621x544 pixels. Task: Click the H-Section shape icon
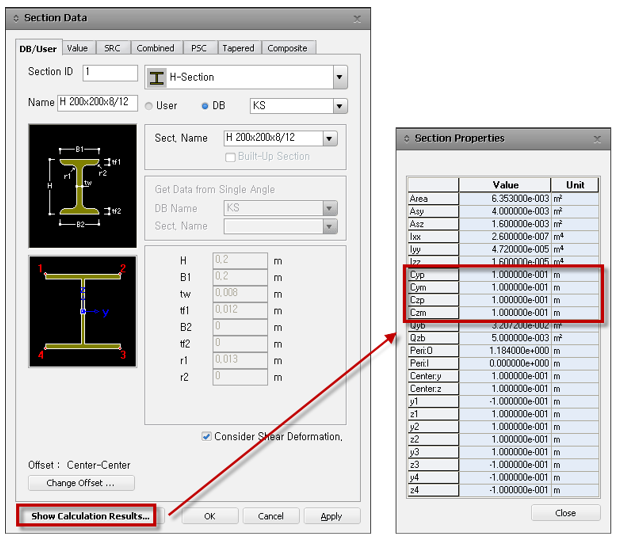point(157,77)
